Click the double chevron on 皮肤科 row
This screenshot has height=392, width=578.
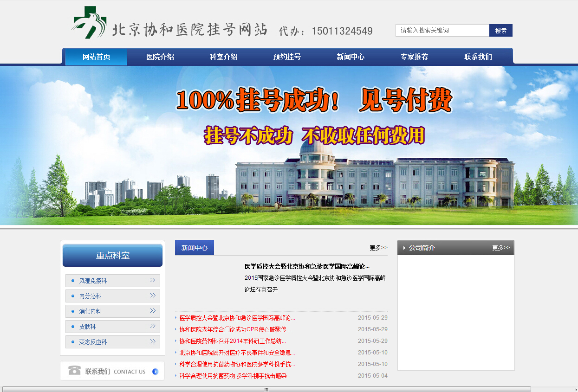pos(153,326)
